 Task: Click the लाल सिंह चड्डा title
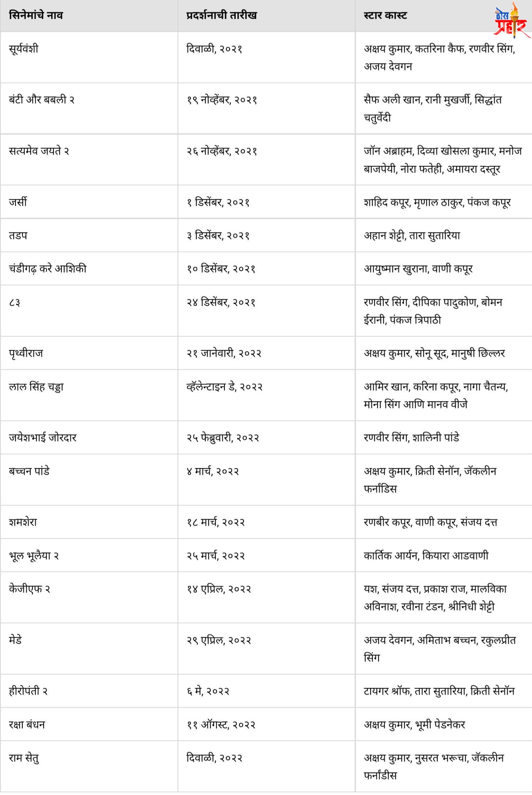click(36, 387)
